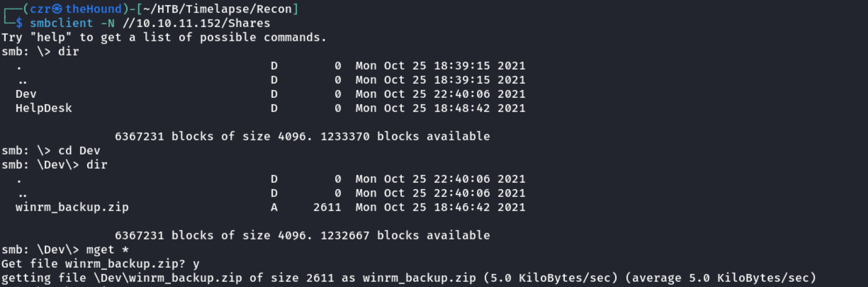Click the A attribute of winrm_backup.zip

274,207
